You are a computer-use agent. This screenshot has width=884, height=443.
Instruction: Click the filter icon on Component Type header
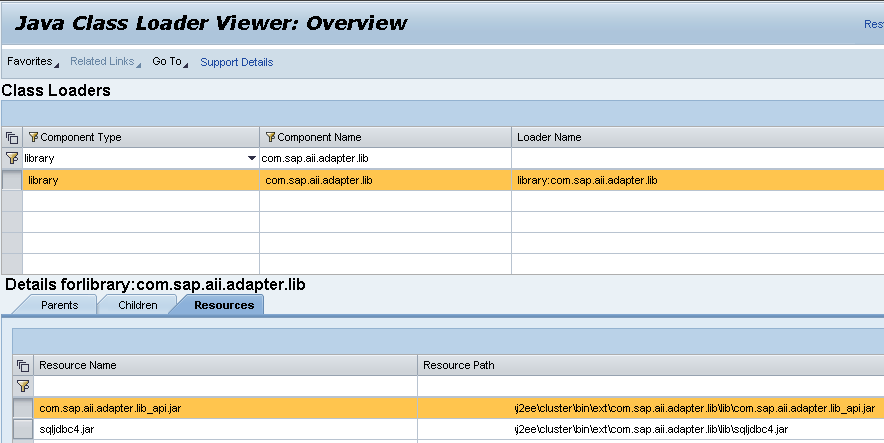tap(33, 137)
